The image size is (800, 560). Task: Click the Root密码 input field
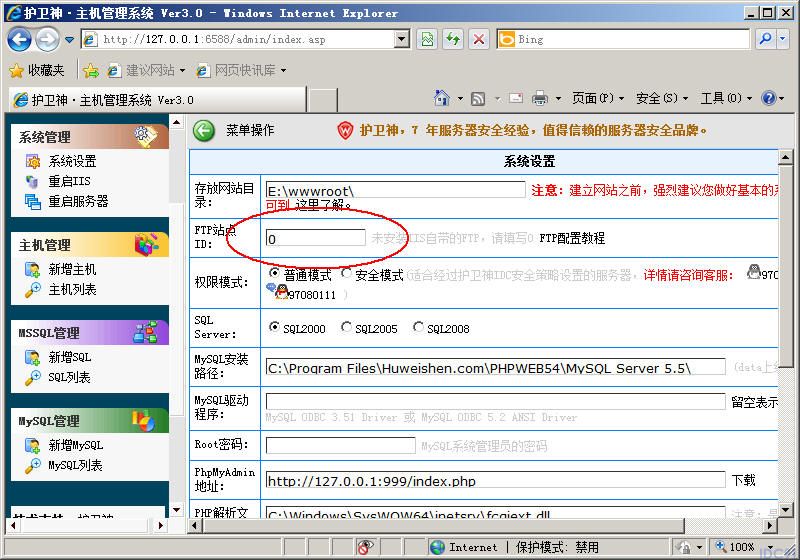(x=341, y=445)
